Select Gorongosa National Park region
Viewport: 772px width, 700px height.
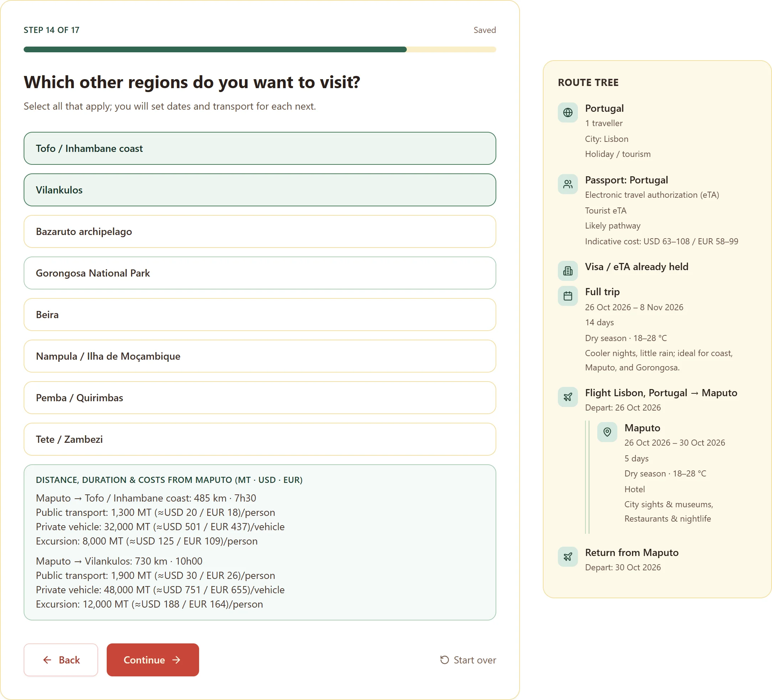click(260, 273)
